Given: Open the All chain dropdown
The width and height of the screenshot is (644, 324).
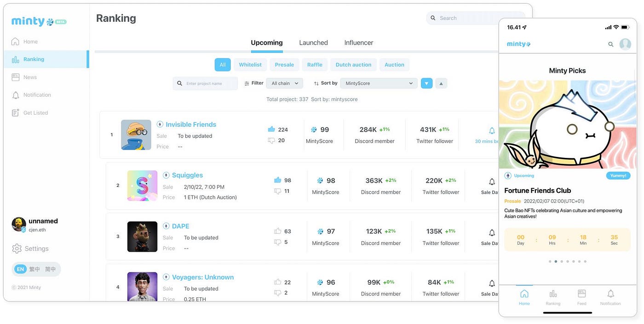Looking at the screenshot, I should click(x=285, y=83).
